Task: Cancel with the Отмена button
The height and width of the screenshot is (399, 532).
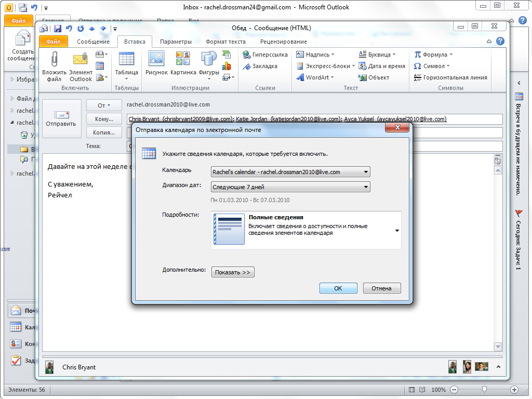Action: (x=382, y=288)
